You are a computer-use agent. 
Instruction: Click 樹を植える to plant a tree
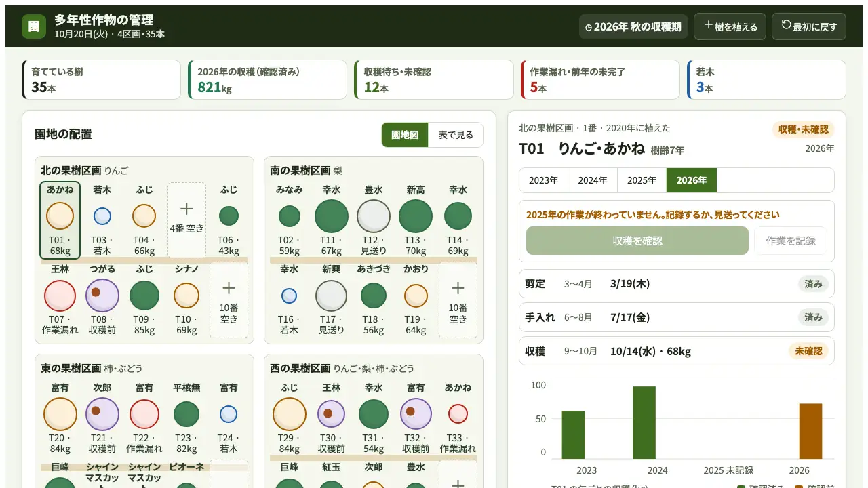pyautogui.click(x=730, y=26)
